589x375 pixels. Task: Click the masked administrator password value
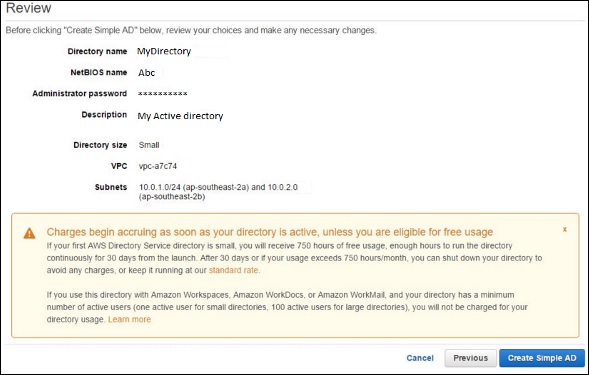click(162, 94)
